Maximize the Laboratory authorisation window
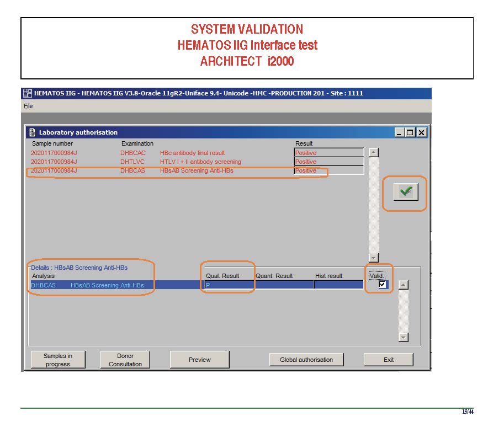The height and width of the screenshot is (438, 504). [x=410, y=132]
